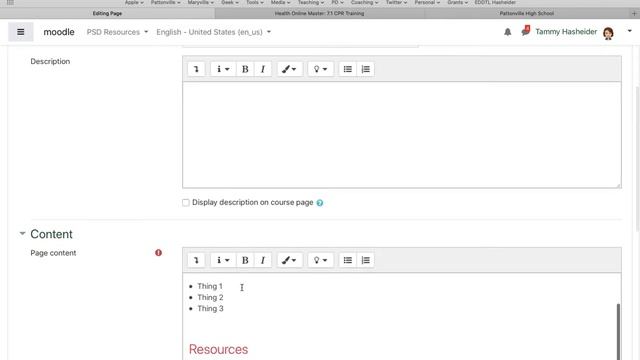Image resolution: width=640 pixels, height=360 pixels.
Task: Apply italic in the Page content editor
Action: [x=263, y=260]
